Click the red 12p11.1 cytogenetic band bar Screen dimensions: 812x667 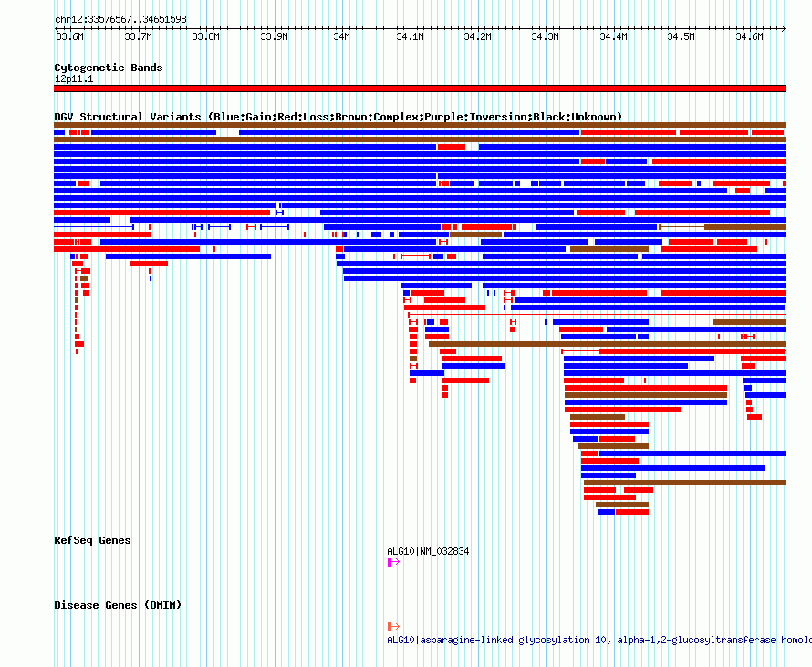pyautogui.click(x=420, y=89)
